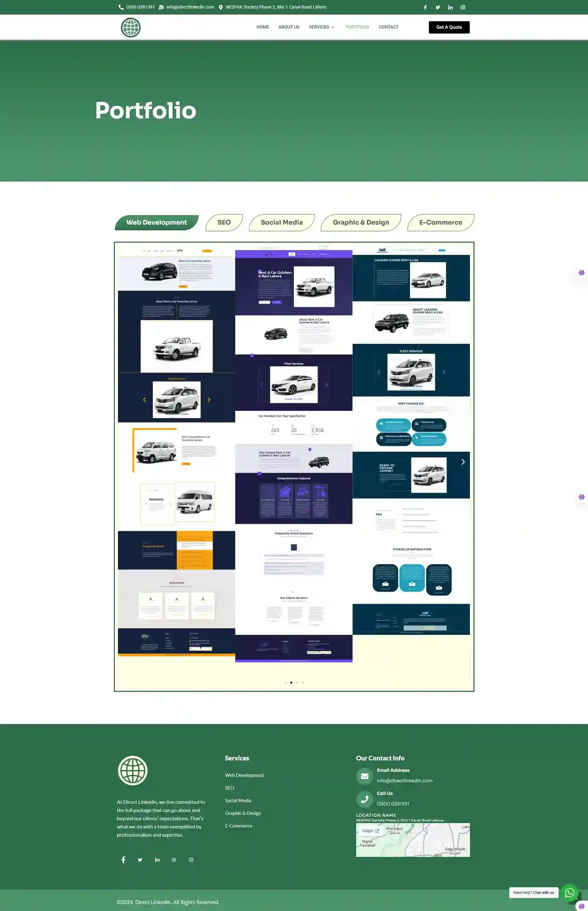
Task: Click the envelope icon beside Email Address
Action: [364, 776]
